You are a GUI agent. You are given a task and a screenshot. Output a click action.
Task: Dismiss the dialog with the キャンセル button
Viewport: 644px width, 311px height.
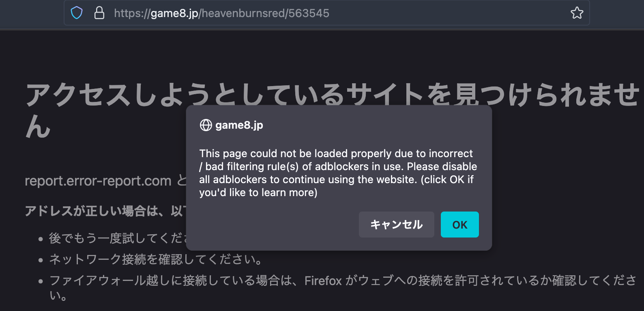tap(396, 225)
